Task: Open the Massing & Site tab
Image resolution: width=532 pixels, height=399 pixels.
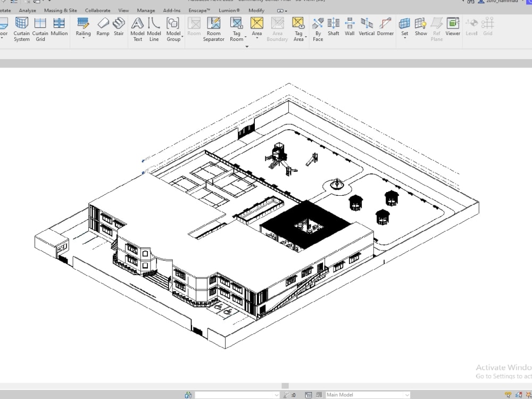Action: [x=60, y=10]
